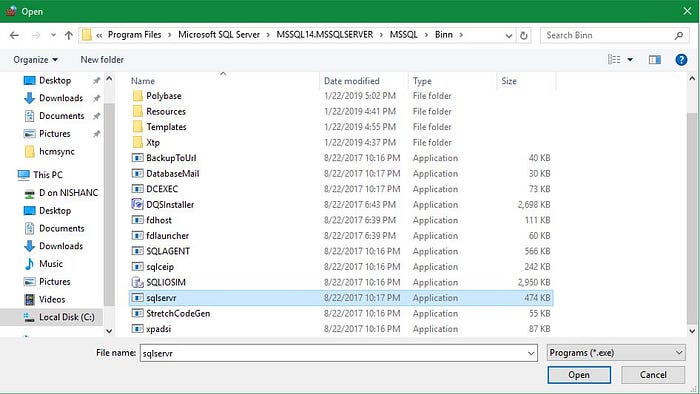Click the Back navigation arrow
The width and height of the screenshot is (700, 394).
pos(14,35)
